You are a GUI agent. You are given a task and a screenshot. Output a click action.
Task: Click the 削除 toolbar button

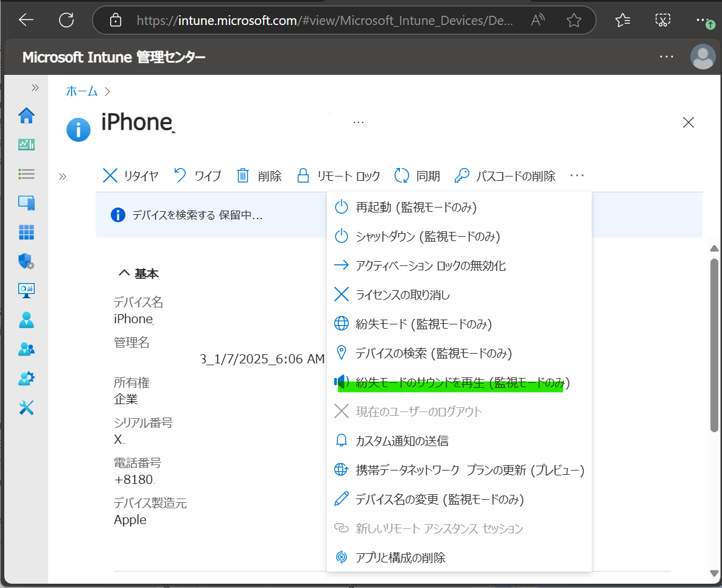click(259, 176)
